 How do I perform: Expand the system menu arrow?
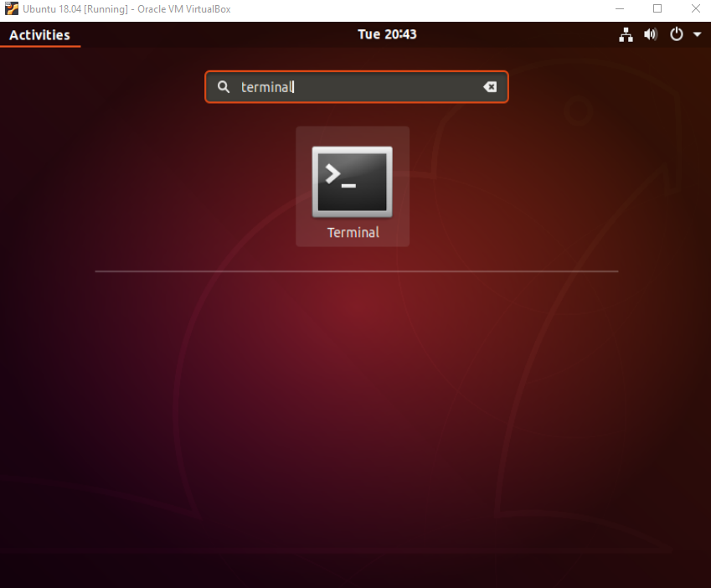(x=698, y=34)
